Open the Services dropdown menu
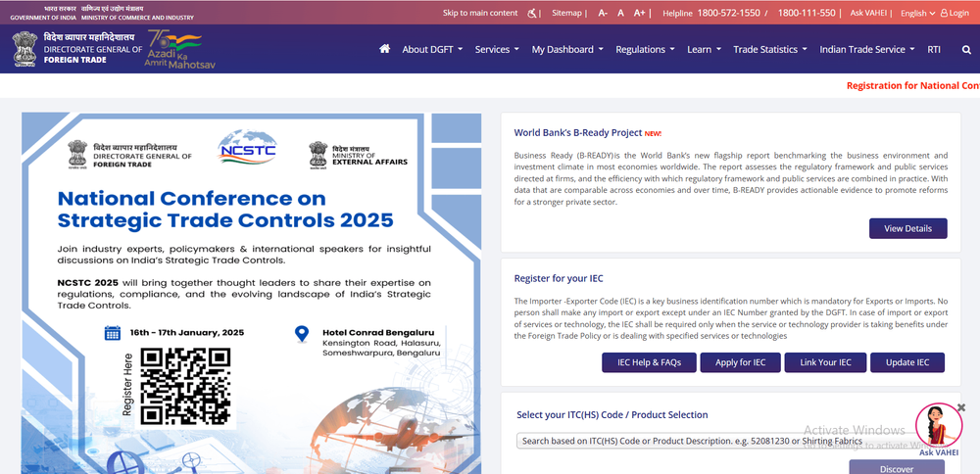 click(497, 49)
